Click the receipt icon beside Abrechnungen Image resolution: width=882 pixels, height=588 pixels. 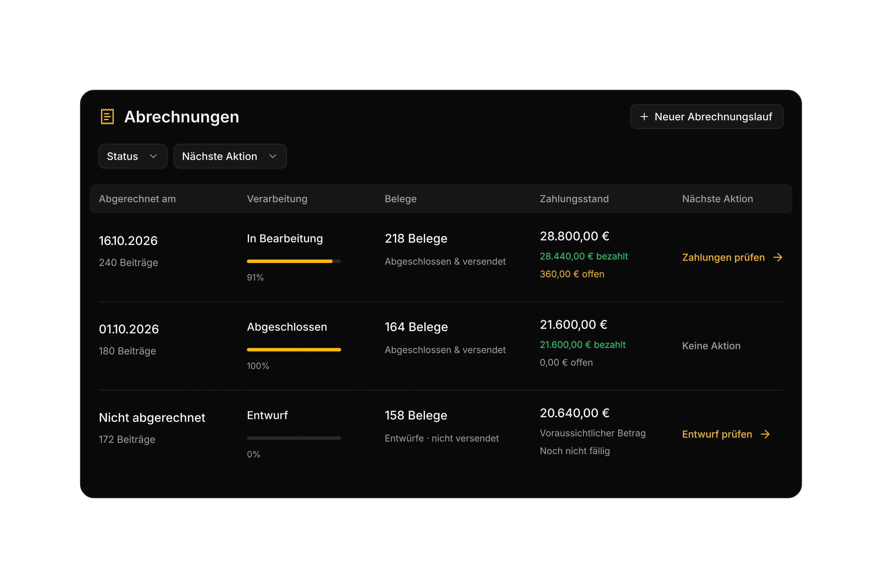107,117
